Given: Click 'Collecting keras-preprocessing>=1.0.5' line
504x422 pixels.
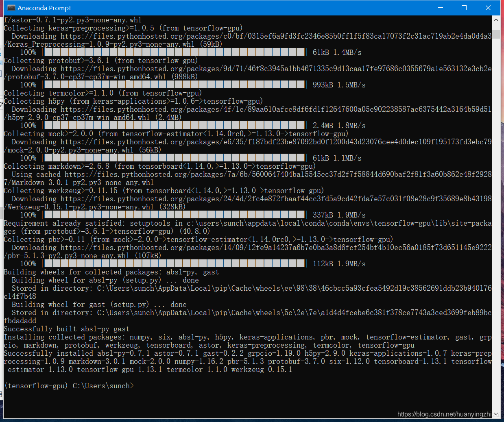Looking at the screenshot, I should tap(123, 28).
